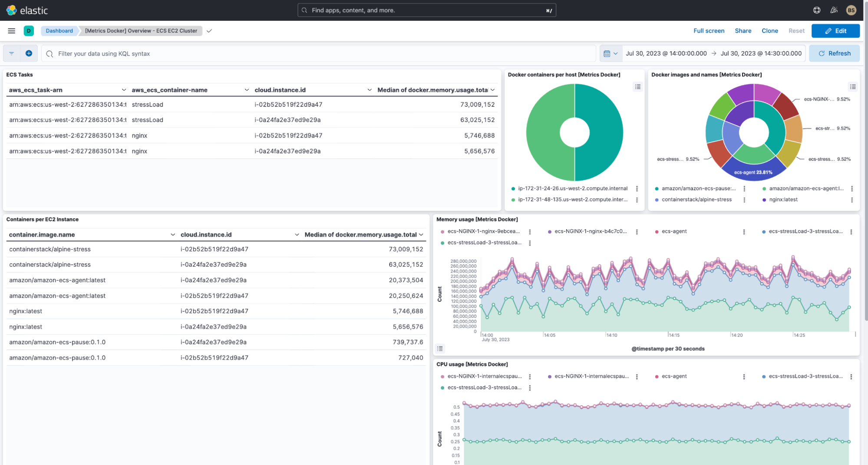This screenshot has width=868, height=465.
Task: Toggle legend on Docker images and names chart
Action: [853, 87]
